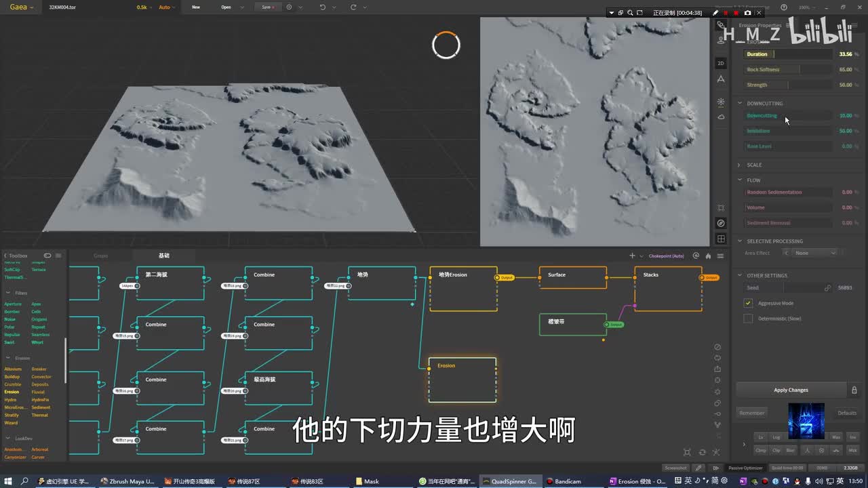Click the disable node circle-slash icon
This screenshot has width=868, height=488.
[x=717, y=347]
